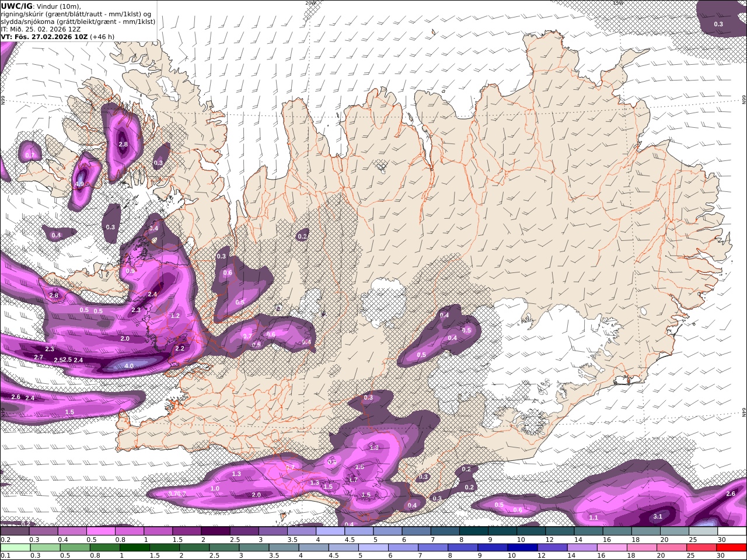Screen dimensions: 747x560
Task: Select upper scale swatch between 0.3 and 0.4
Action: point(43,531)
